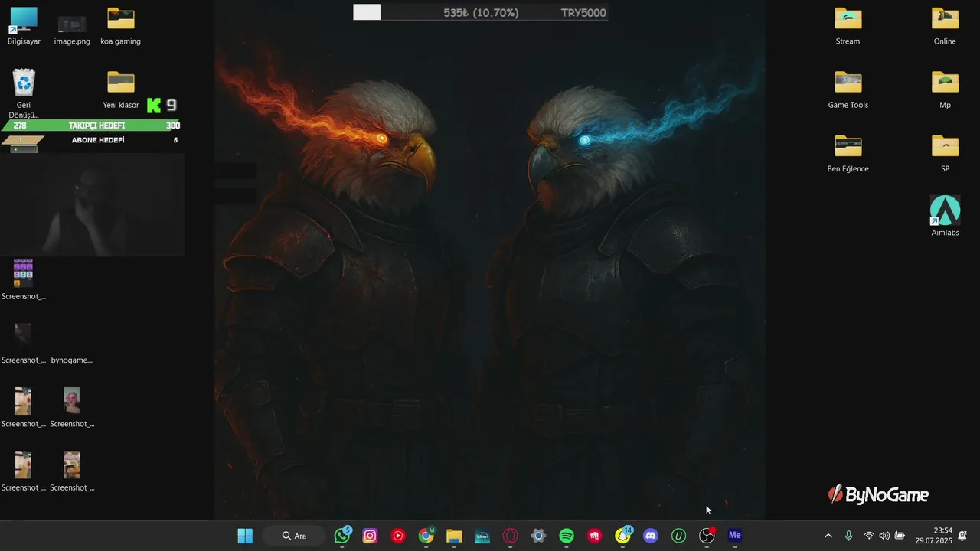Select the Screenshot file showing pink sunglasses face
This screenshot has width=980, height=551.
72,408
